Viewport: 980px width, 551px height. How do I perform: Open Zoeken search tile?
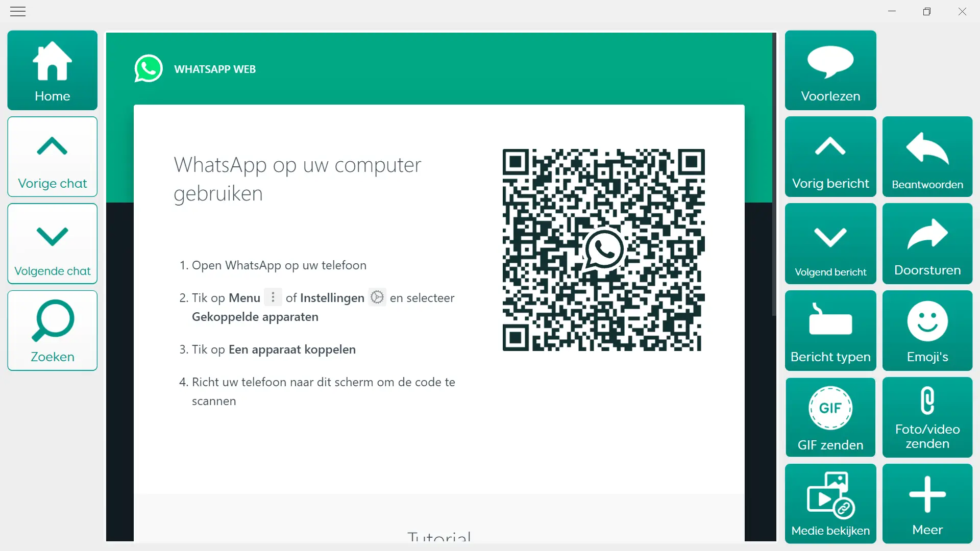click(x=53, y=331)
